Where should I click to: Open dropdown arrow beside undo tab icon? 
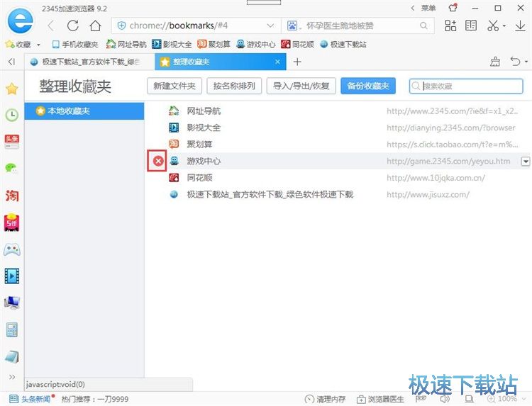click(526, 62)
